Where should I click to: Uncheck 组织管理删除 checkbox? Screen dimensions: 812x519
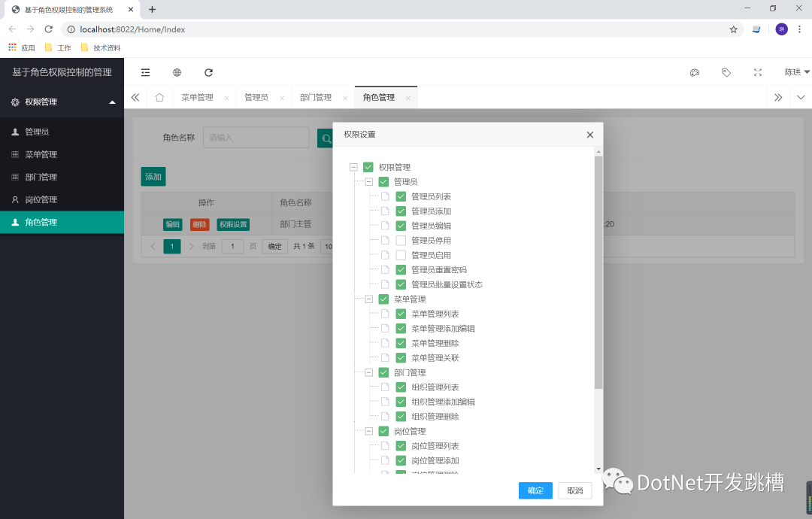401,417
